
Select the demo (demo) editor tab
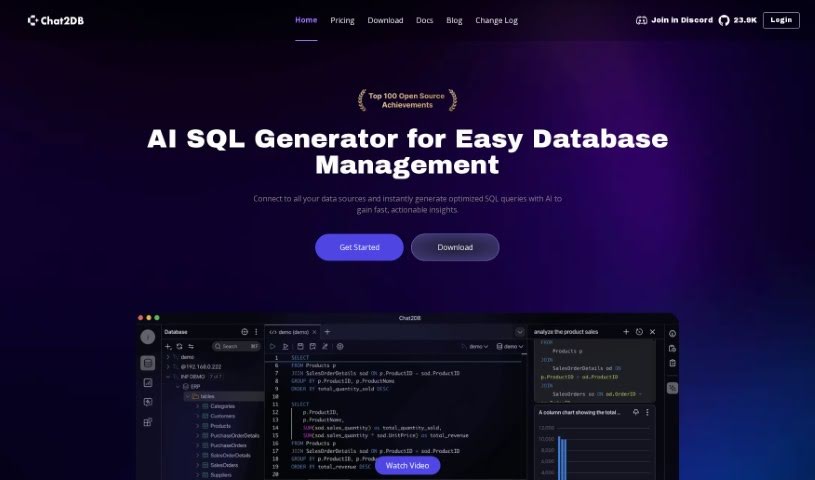pyautogui.click(x=293, y=332)
